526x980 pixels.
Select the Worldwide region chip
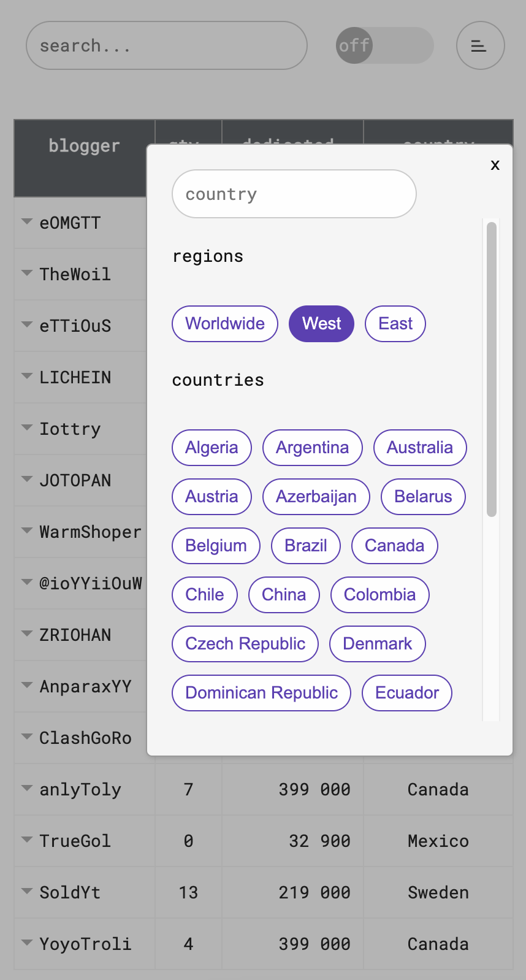[x=225, y=324]
